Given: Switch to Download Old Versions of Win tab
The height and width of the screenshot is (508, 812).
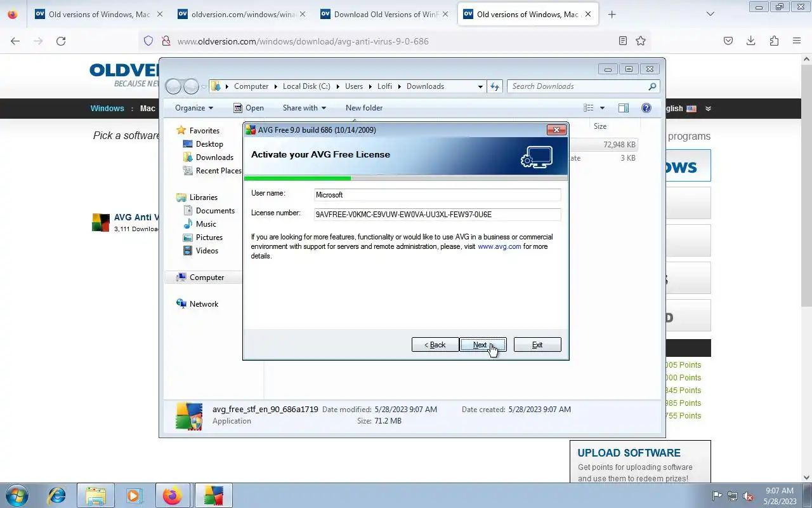Looking at the screenshot, I should [386, 14].
